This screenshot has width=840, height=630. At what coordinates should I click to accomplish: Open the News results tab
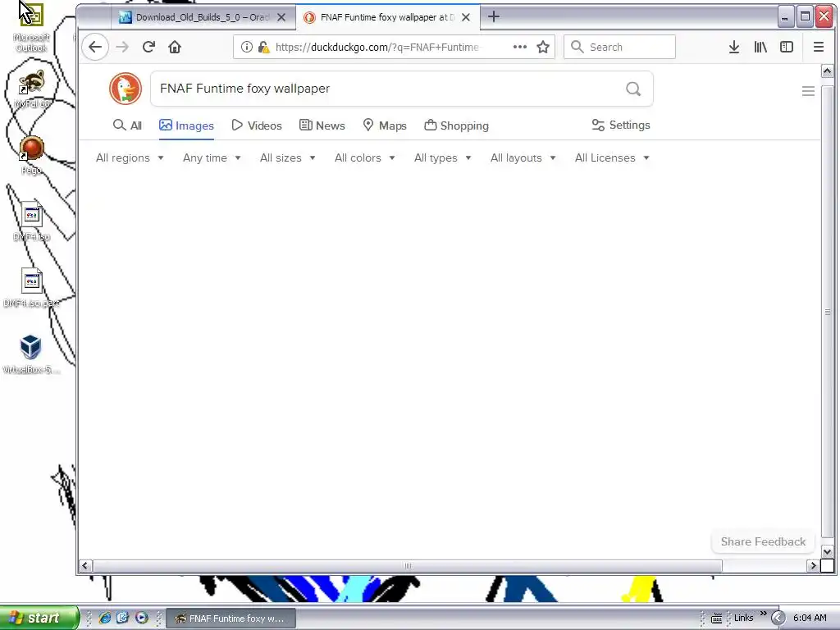coord(322,126)
